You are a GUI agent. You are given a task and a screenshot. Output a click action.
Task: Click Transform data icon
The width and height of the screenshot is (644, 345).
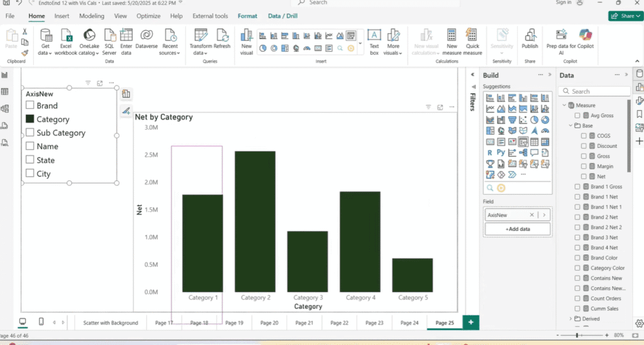(201, 35)
